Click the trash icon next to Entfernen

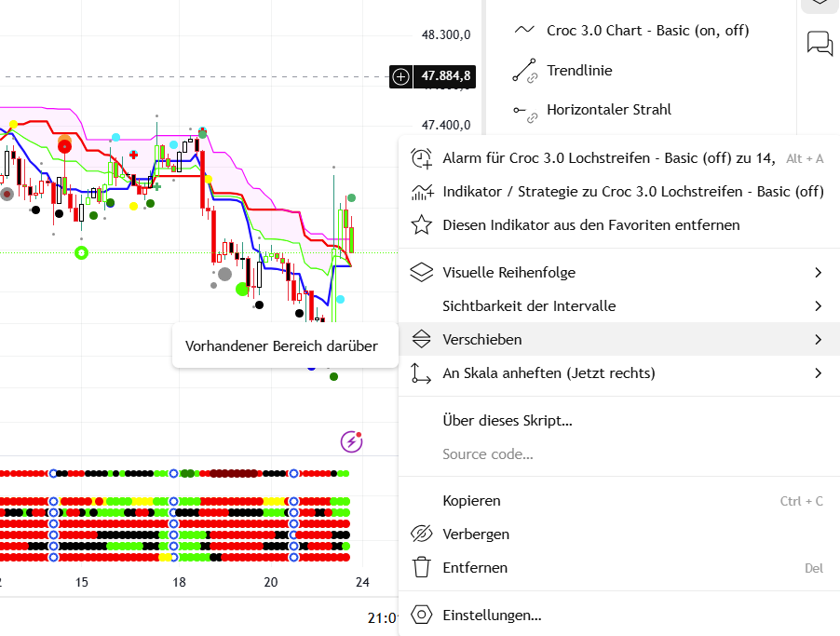pos(422,567)
